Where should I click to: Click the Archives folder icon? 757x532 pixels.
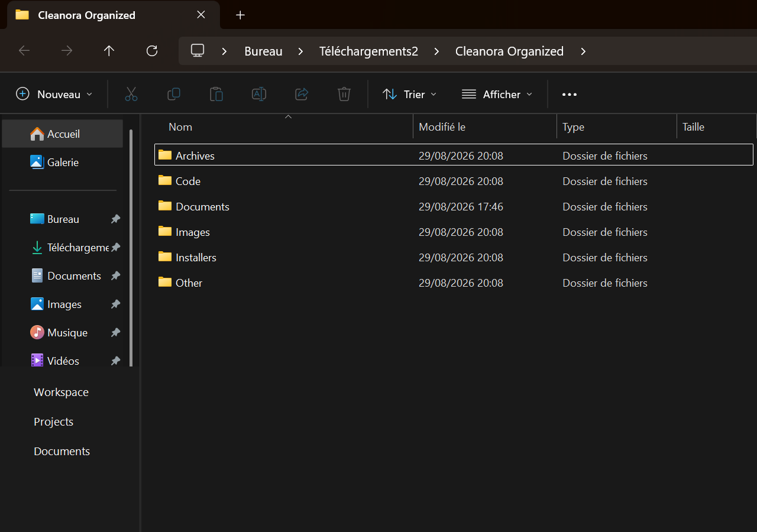165,155
